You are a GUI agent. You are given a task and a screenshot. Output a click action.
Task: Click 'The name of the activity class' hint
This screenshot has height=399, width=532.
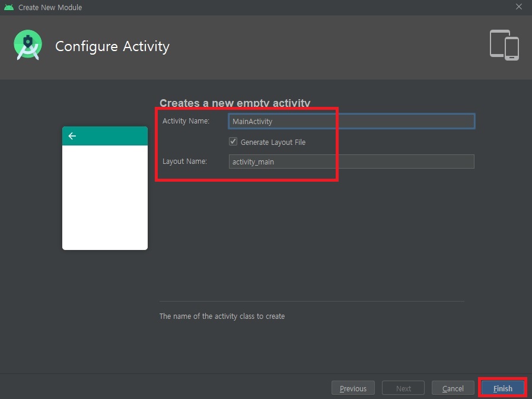pyautogui.click(x=222, y=316)
